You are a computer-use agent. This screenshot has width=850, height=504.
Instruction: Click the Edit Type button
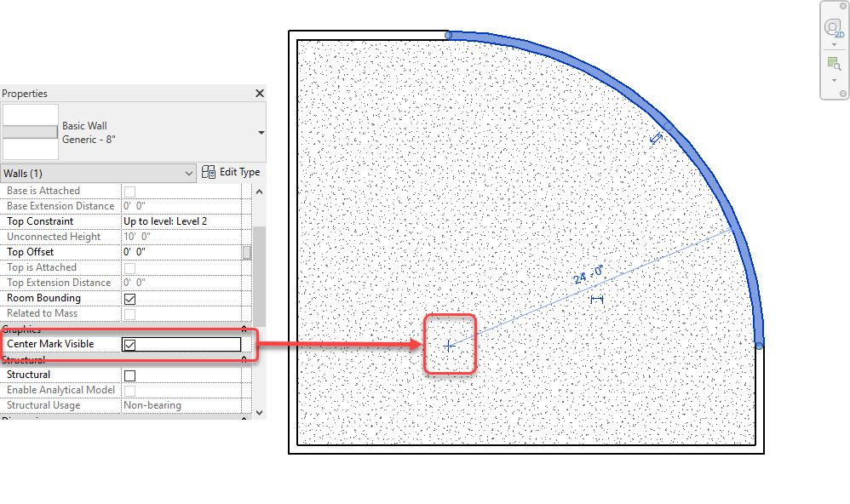coord(231,172)
